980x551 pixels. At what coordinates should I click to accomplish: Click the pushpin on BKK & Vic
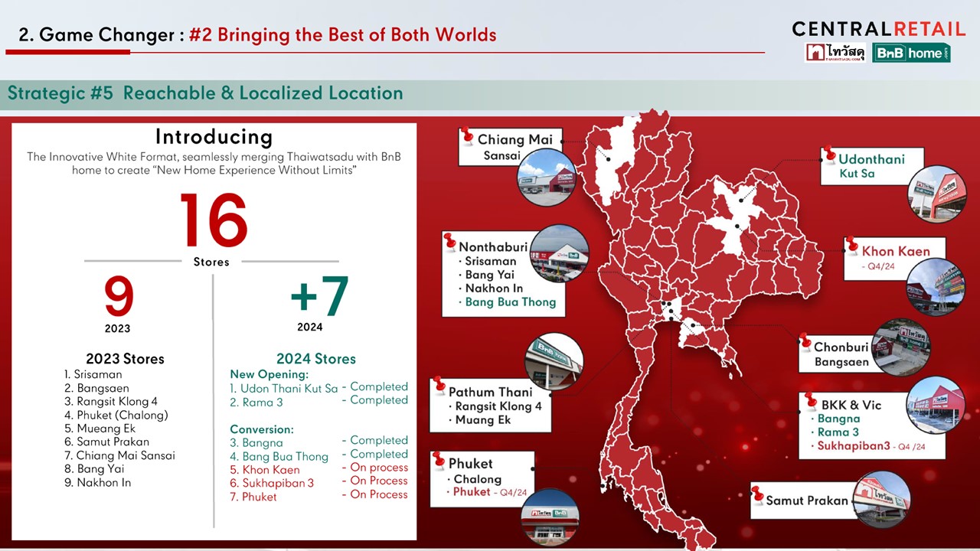tap(811, 400)
